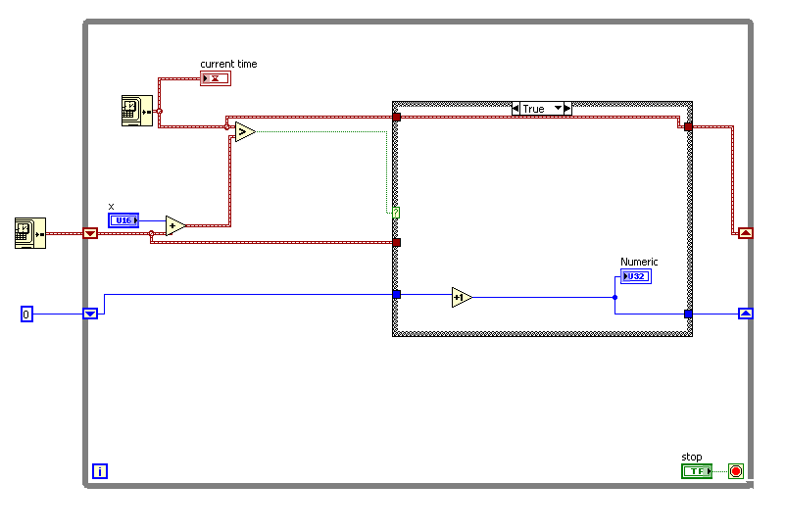Viewport: 786px width, 532px height.
Task: Click the stop TF boolean terminal
Action: 697,471
